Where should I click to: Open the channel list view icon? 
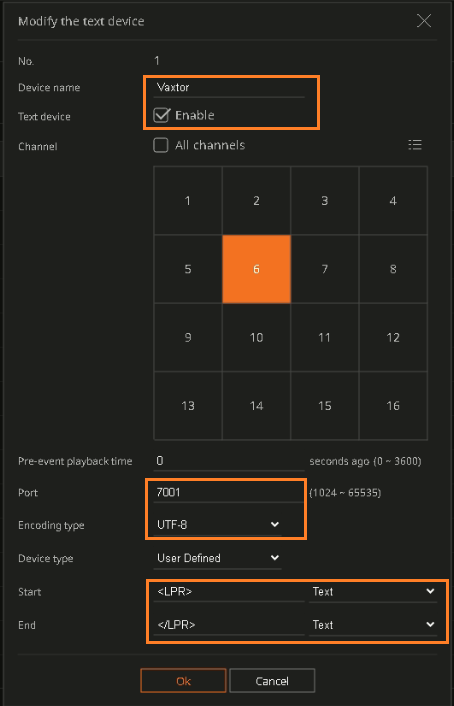414,145
